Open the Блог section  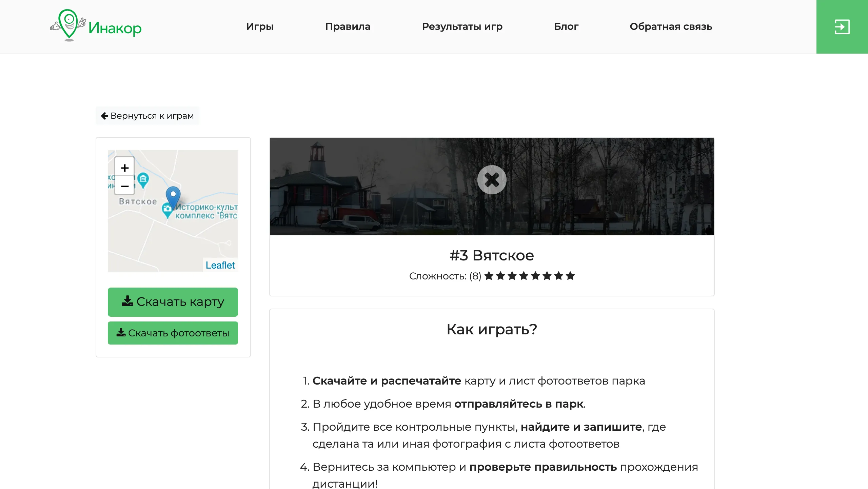pos(566,26)
